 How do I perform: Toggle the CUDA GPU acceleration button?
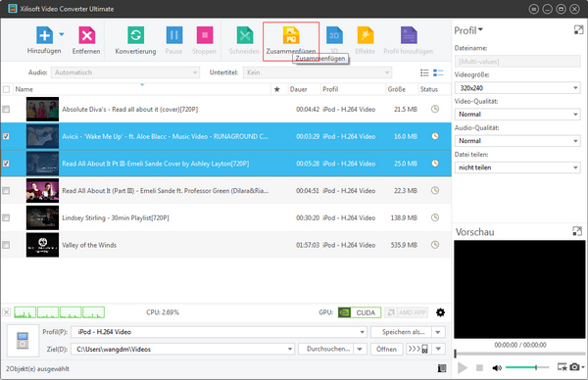coord(360,312)
